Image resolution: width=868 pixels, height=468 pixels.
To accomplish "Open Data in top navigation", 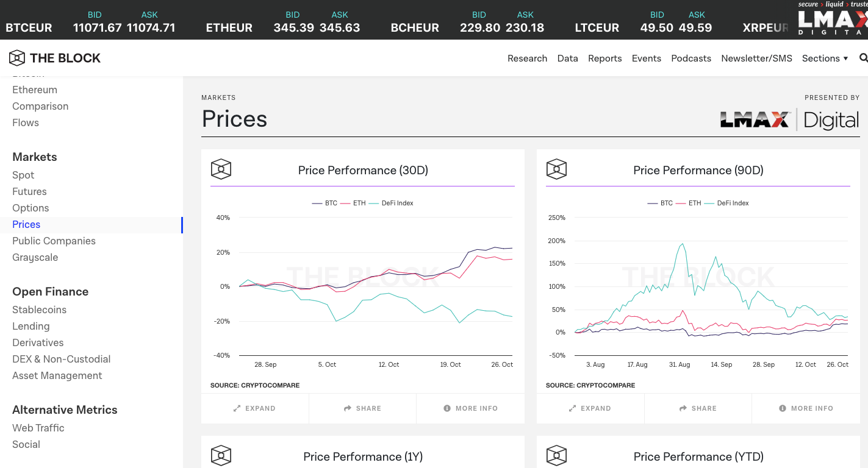I will coord(567,58).
